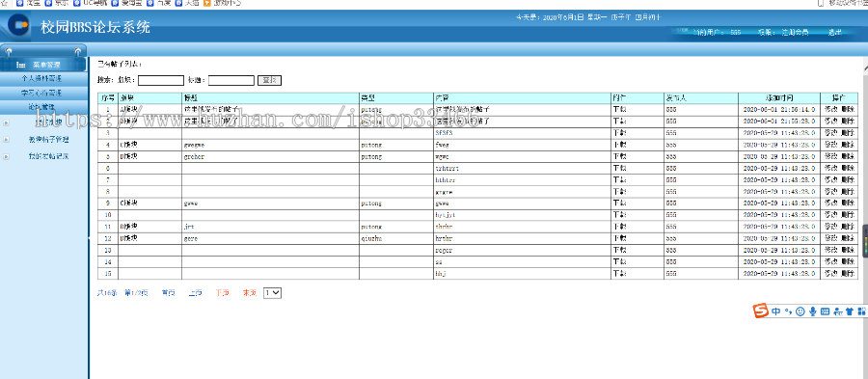The height and width of the screenshot is (379, 868).
Task: Focus the 板块 search input field
Action: [x=161, y=81]
